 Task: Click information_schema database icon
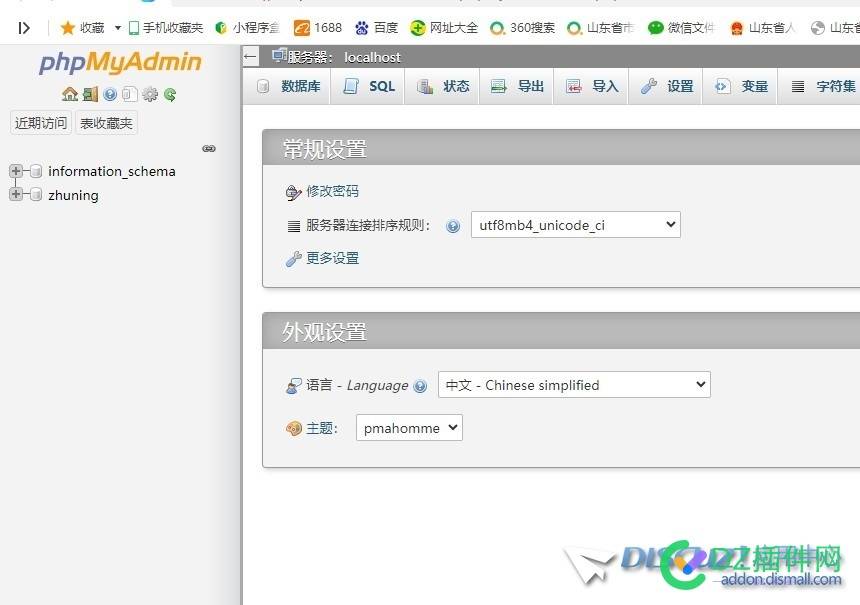(36, 171)
